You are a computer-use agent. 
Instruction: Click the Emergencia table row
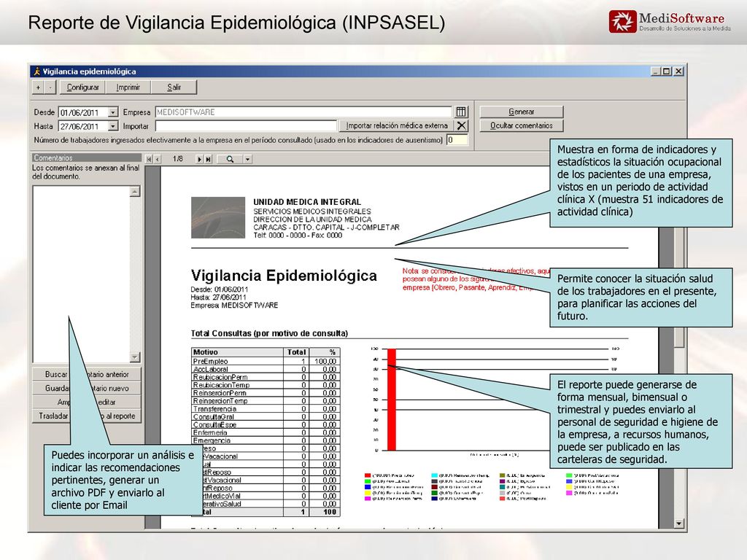tap(266, 440)
